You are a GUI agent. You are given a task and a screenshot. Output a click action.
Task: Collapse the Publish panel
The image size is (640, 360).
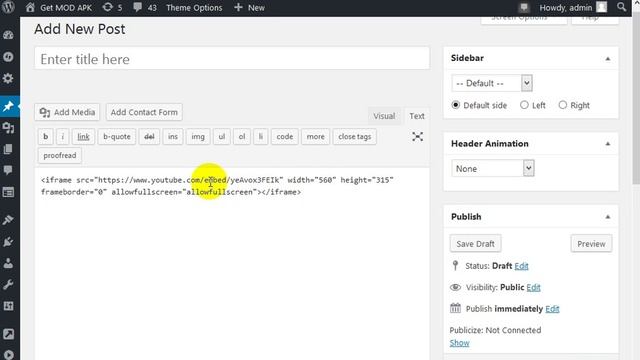pyautogui.click(x=607, y=217)
